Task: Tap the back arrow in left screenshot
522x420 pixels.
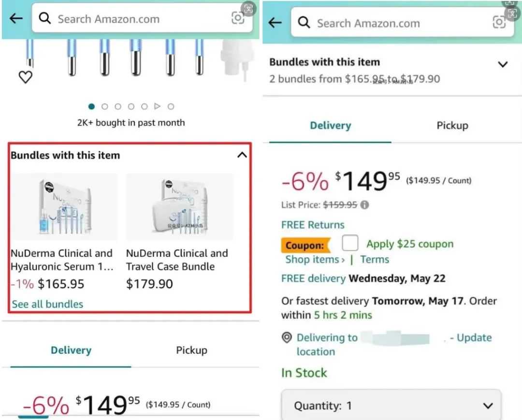Action: (x=16, y=18)
